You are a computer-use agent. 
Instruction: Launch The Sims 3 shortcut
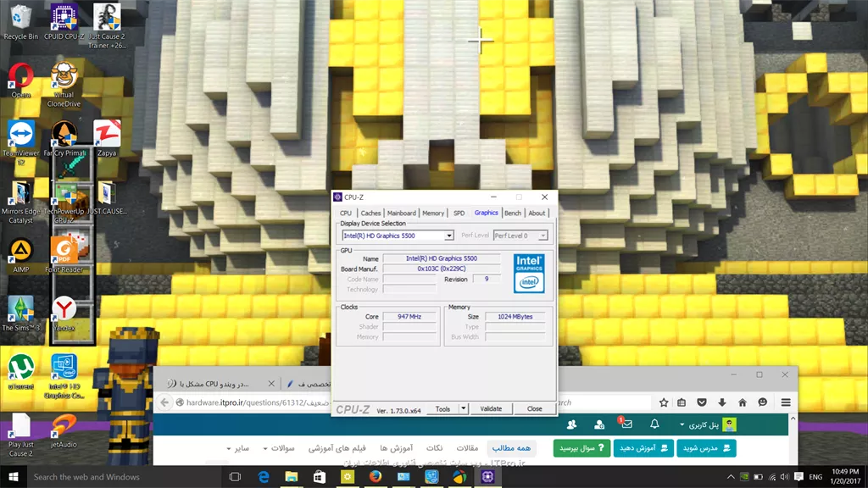click(20, 313)
